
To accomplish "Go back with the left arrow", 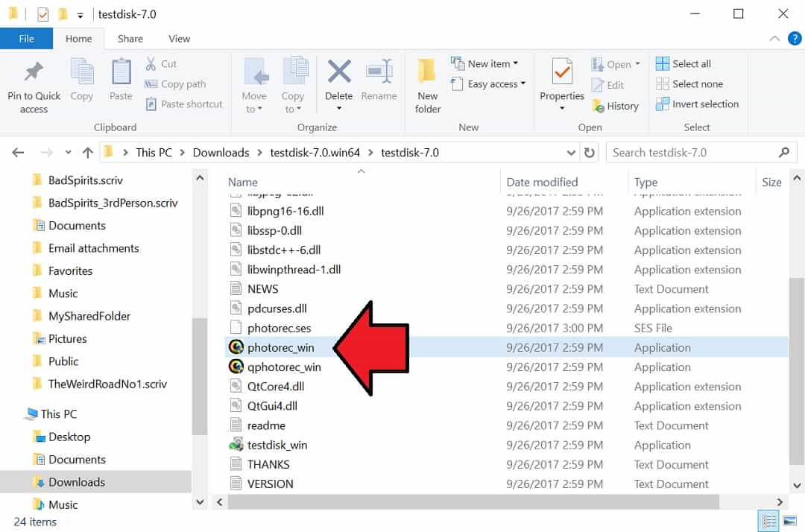I will tap(18, 152).
